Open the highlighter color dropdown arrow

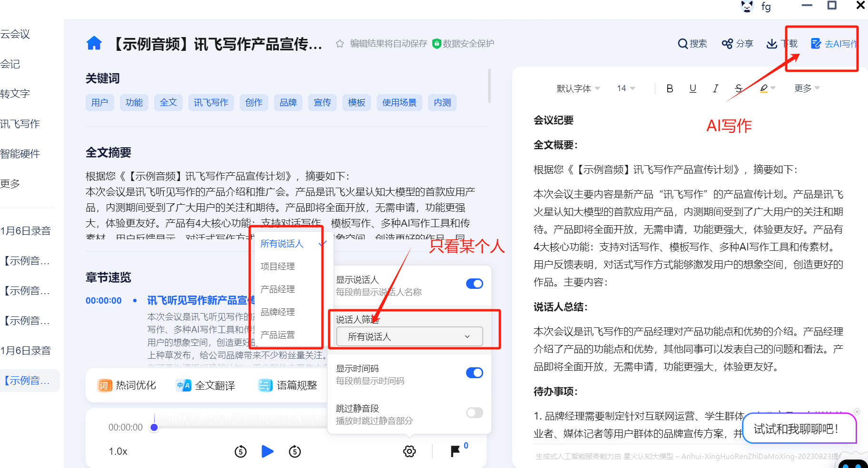click(x=773, y=88)
